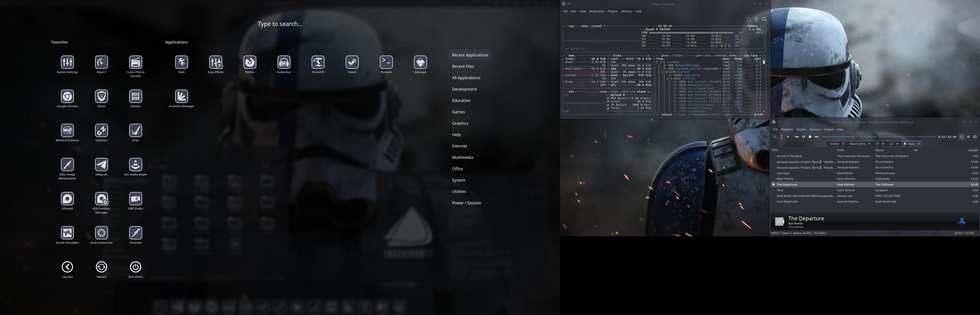This screenshot has width=980, height=315.
Task: Toggle shuffle mode in Audacious
Action: point(968,137)
